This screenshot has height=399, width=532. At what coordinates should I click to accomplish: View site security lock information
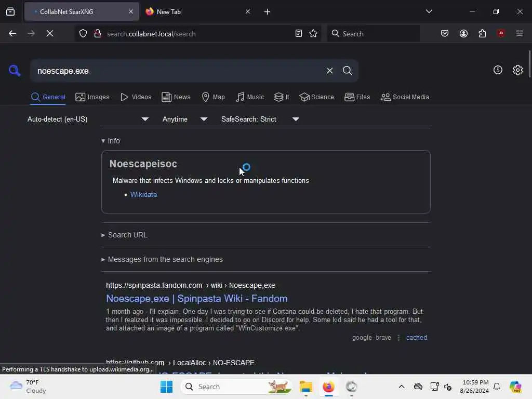click(97, 33)
